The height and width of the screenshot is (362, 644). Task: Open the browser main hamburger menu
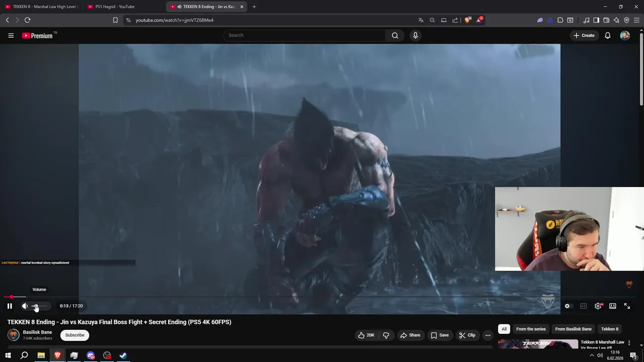coord(637,20)
